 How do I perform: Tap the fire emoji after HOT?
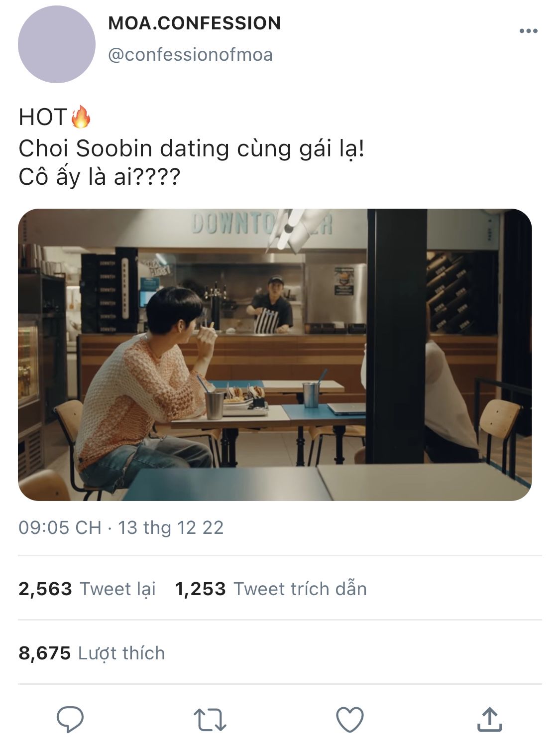click(81, 117)
